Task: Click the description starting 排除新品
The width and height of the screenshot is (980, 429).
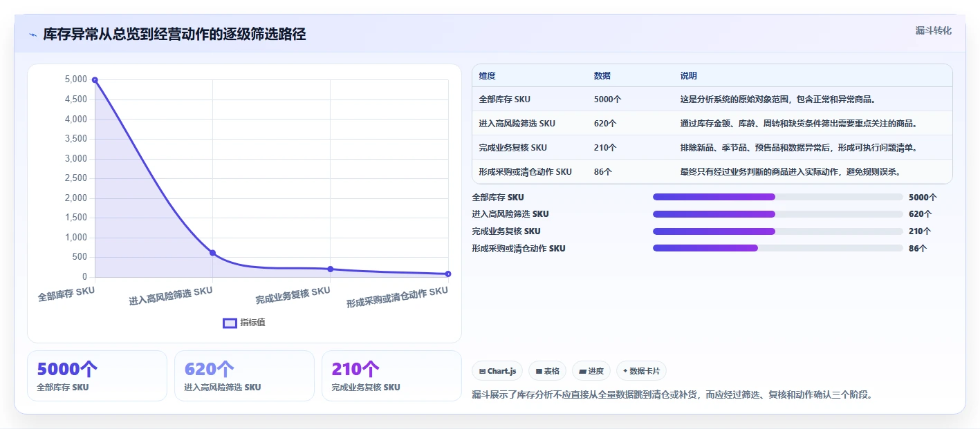Action: (799, 148)
